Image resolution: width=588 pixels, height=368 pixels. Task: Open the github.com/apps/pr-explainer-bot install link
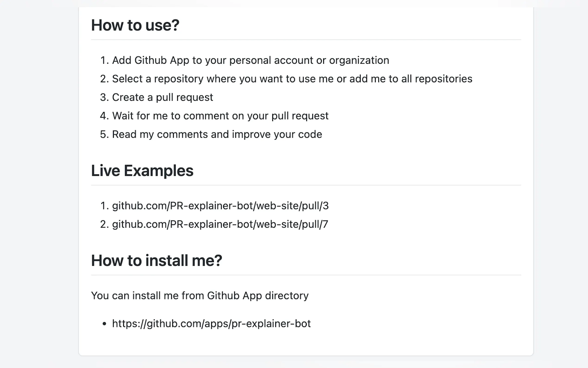(x=211, y=324)
